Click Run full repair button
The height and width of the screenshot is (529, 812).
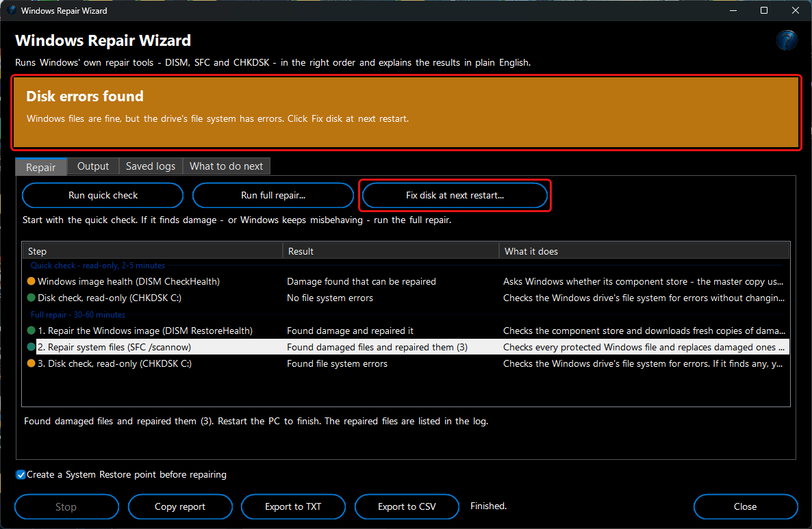(x=273, y=195)
